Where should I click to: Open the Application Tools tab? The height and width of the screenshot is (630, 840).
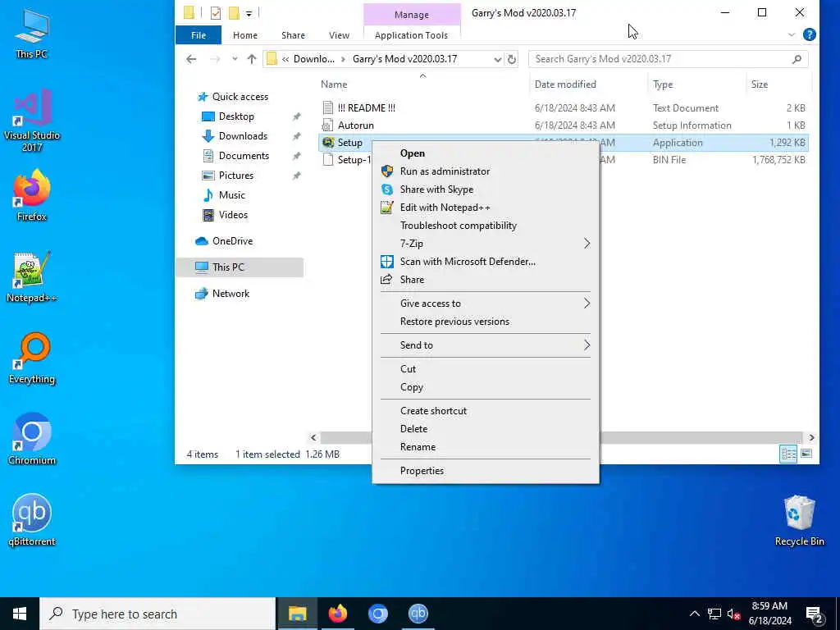point(411,34)
